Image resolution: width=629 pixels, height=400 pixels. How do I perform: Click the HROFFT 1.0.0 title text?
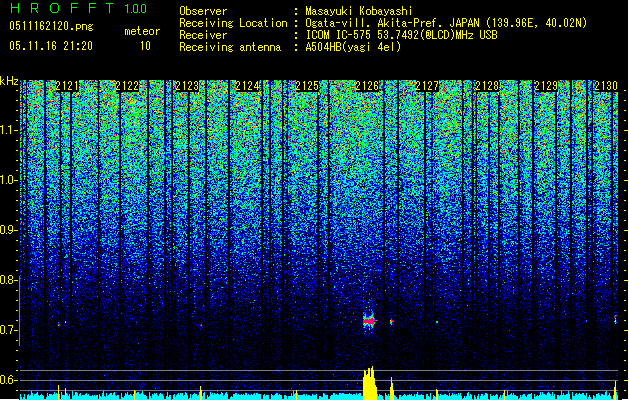click(x=78, y=8)
